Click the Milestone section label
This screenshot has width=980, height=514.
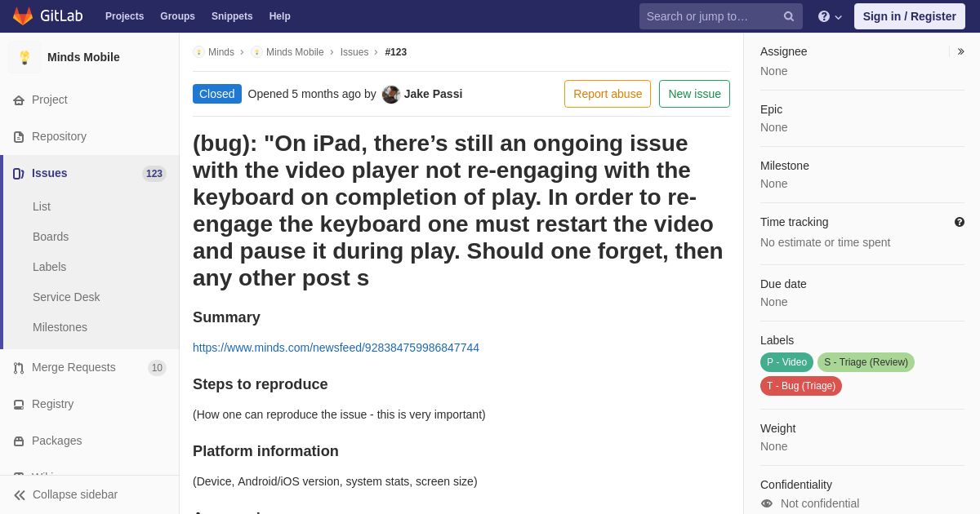click(x=785, y=166)
